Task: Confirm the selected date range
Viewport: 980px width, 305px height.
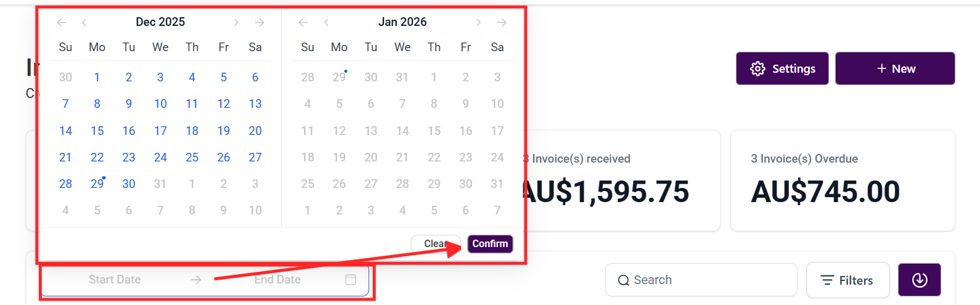Action: (x=490, y=244)
